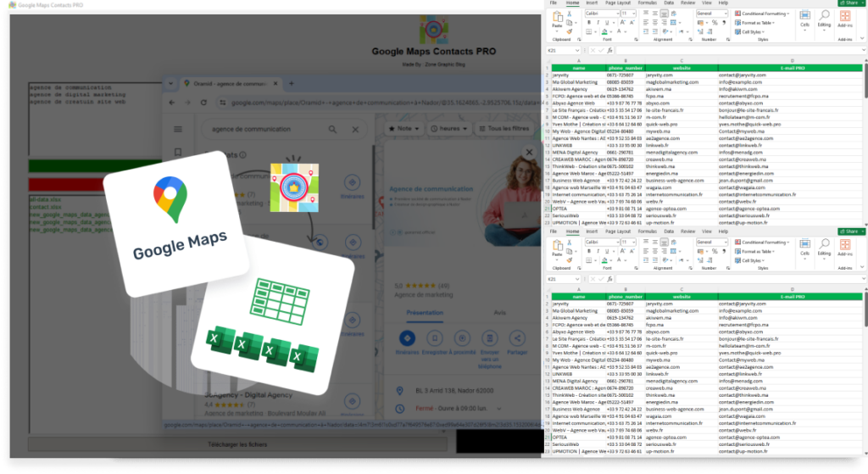Open the View tab in the bottom Excel window
The height and width of the screenshot is (474, 868).
click(707, 231)
